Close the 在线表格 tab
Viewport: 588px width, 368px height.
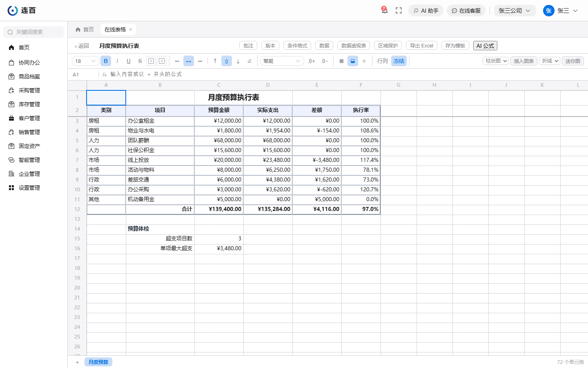131,29
